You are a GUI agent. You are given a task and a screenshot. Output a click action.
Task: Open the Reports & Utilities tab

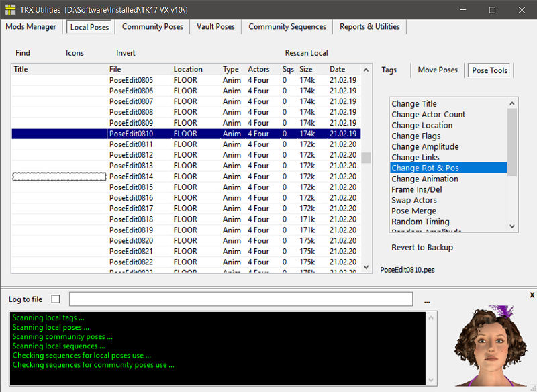tap(370, 27)
